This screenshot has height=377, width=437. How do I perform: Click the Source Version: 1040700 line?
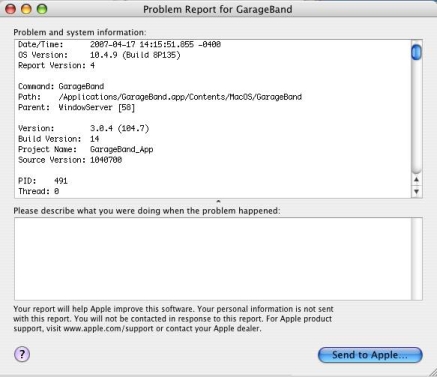(x=70, y=160)
